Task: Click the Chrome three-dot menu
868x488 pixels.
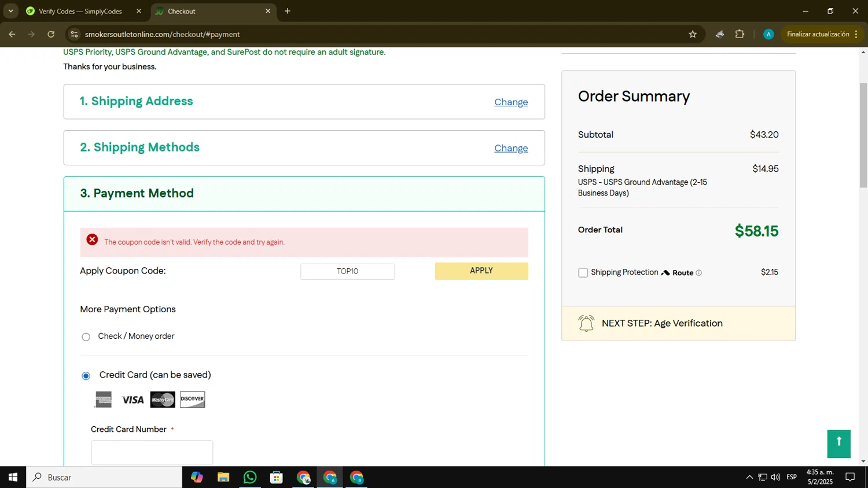Action: coord(856,34)
